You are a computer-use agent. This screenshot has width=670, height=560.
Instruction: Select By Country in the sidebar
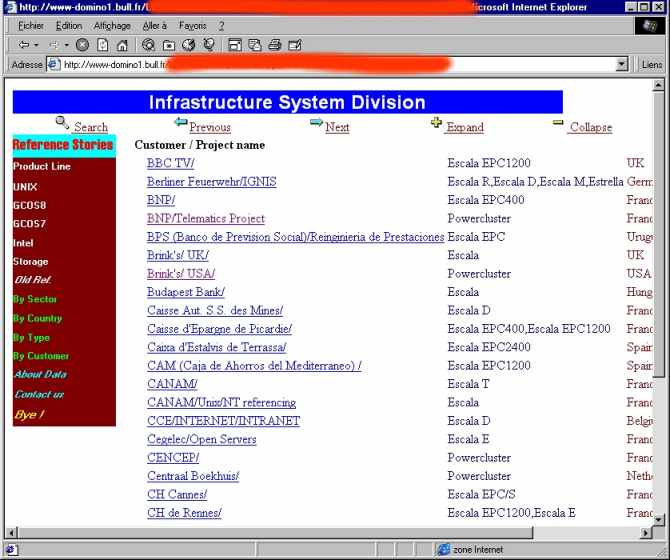[38, 318]
